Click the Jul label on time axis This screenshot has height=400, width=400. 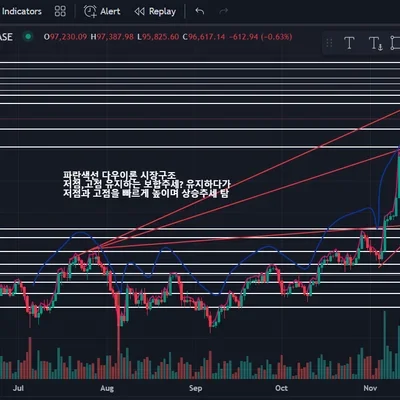(18, 388)
